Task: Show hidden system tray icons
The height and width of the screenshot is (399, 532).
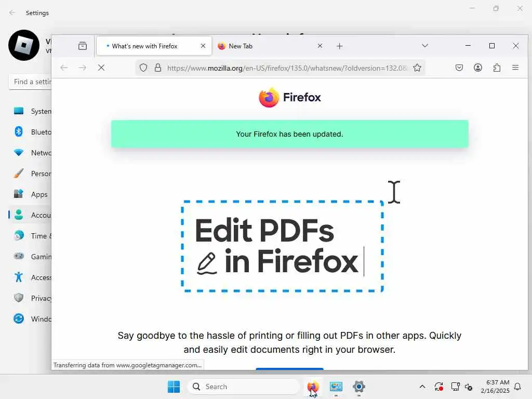Action: (x=422, y=387)
